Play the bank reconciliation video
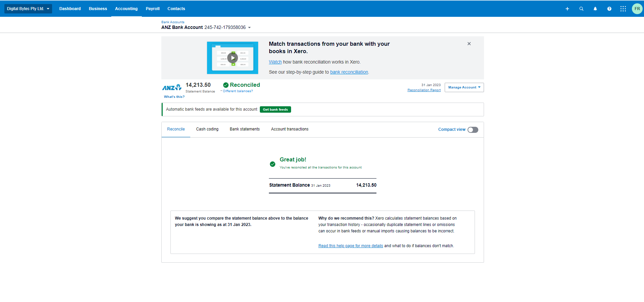644x302 pixels. pyautogui.click(x=233, y=58)
